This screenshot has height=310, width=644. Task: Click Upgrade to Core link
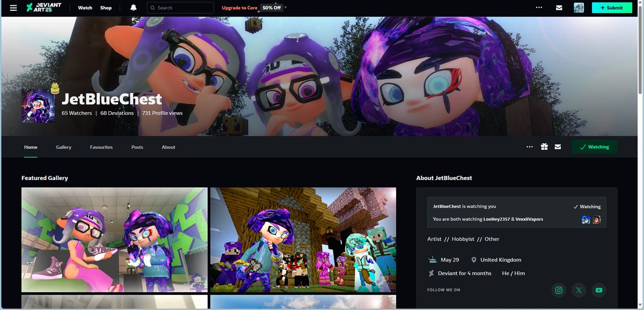click(239, 8)
